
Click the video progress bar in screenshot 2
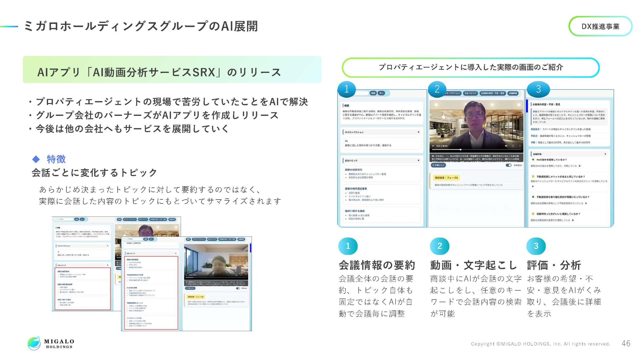click(476, 150)
